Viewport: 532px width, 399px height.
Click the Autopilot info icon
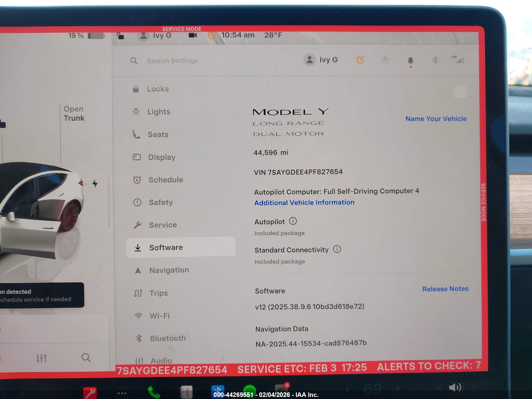[293, 221]
